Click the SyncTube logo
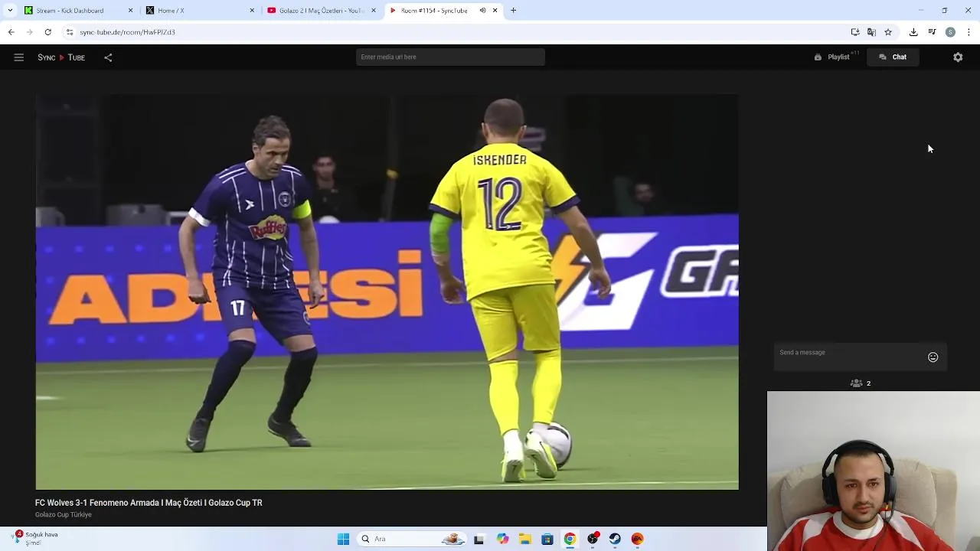The width and height of the screenshot is (980, 551). (x=61, y=57)
